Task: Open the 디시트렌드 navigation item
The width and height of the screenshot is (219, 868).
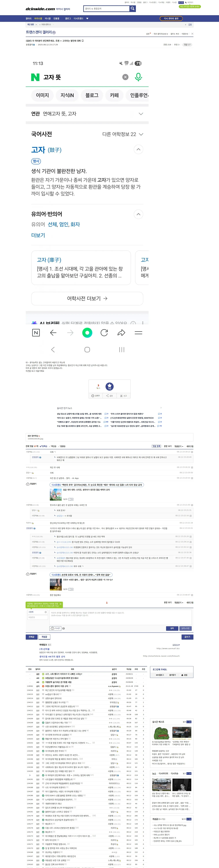Action: pyautogui.click(x=78, y=19)
